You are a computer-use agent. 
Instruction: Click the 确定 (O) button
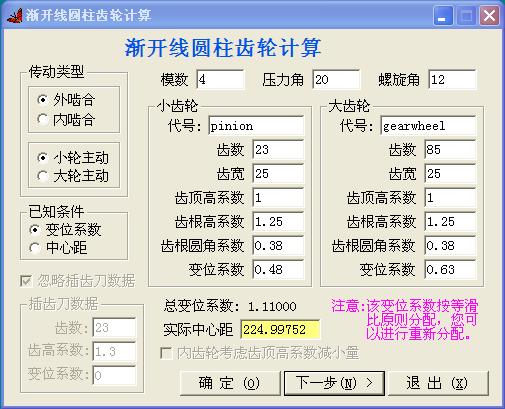pos(230,383)
